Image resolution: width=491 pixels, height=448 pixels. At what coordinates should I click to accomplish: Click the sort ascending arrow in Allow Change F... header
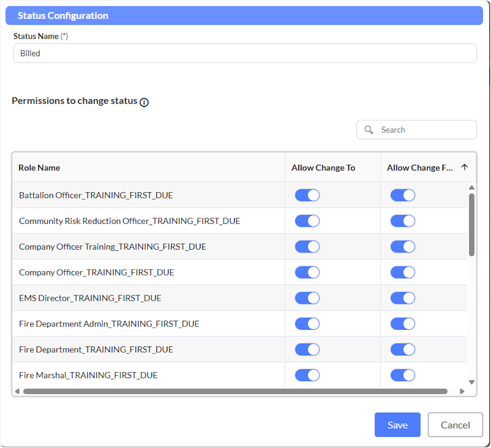(464, 167)
